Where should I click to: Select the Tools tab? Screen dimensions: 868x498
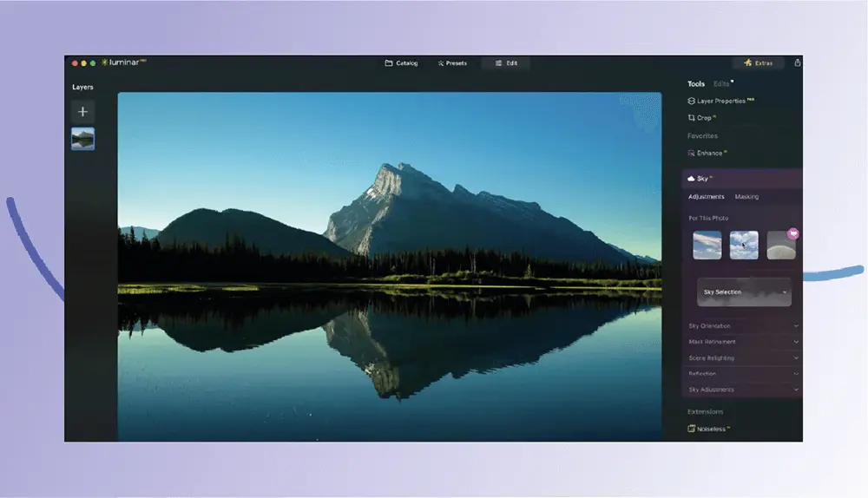pos(696,84)
